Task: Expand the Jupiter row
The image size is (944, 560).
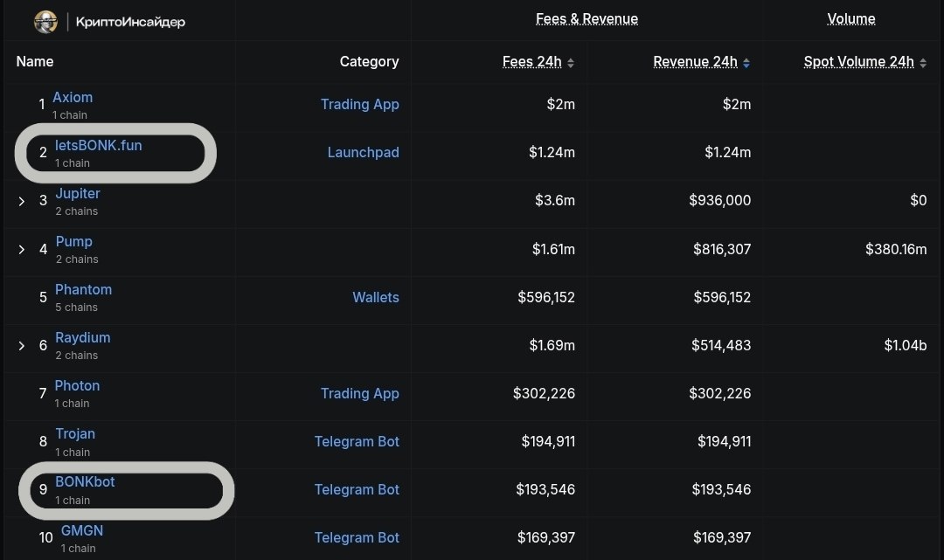Action: coord(22,202)
